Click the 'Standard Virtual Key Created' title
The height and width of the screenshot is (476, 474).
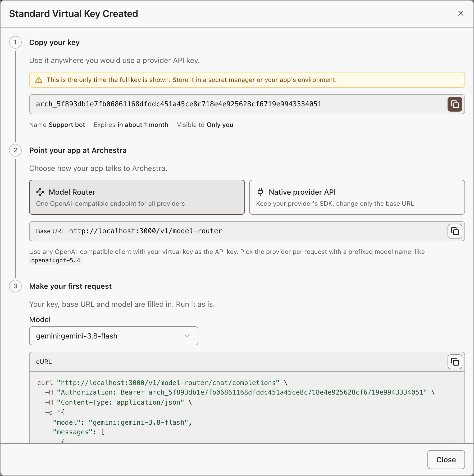[x=74, y=14]
